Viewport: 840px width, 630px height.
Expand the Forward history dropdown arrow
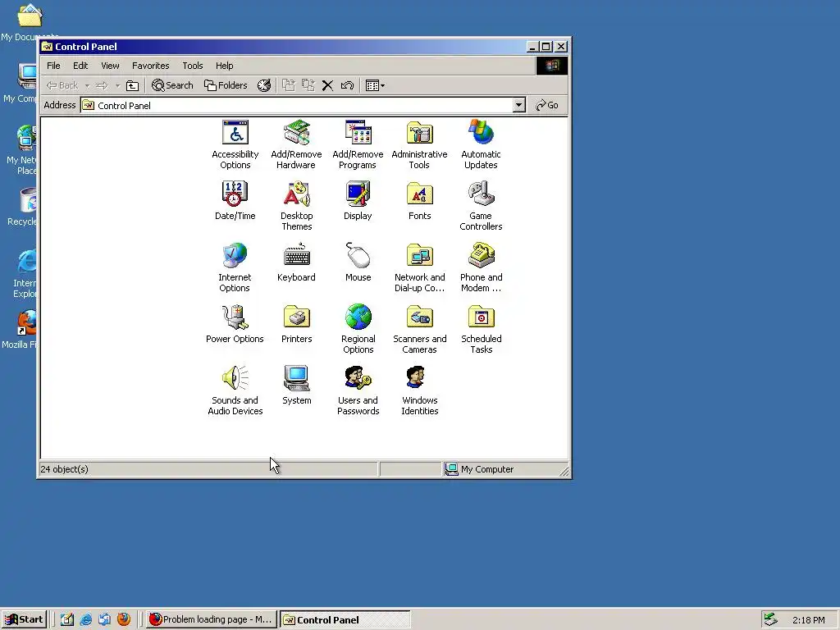[117, 85]
